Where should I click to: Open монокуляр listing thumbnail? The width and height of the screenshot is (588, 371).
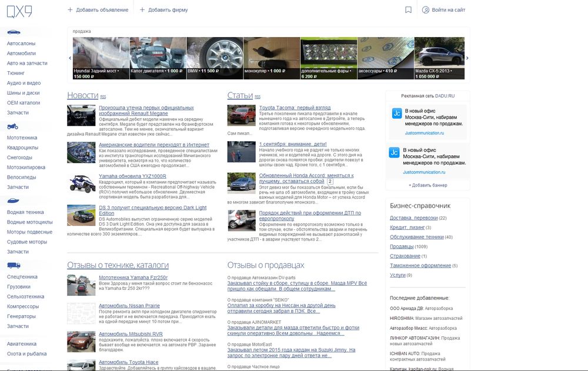click(272, 58)
